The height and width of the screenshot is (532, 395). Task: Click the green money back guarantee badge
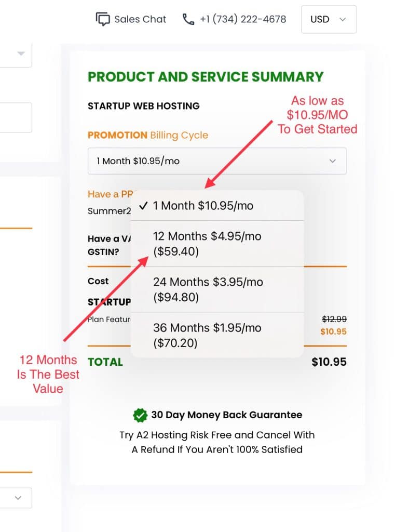(140, 415)
